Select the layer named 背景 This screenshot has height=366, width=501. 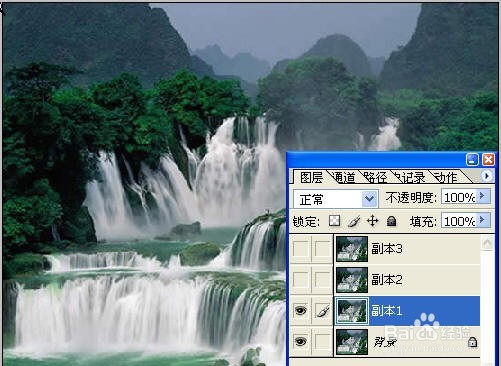385,342
